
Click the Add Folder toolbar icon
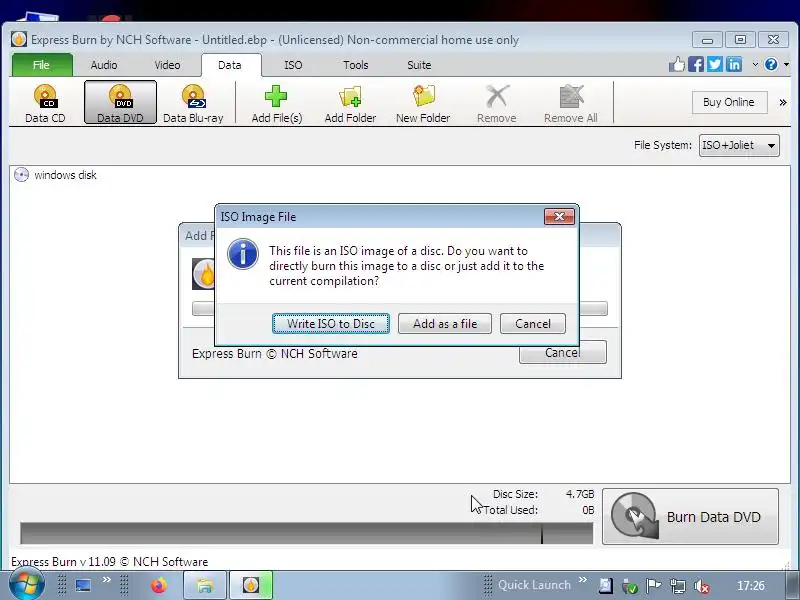[x=350, y=96]
